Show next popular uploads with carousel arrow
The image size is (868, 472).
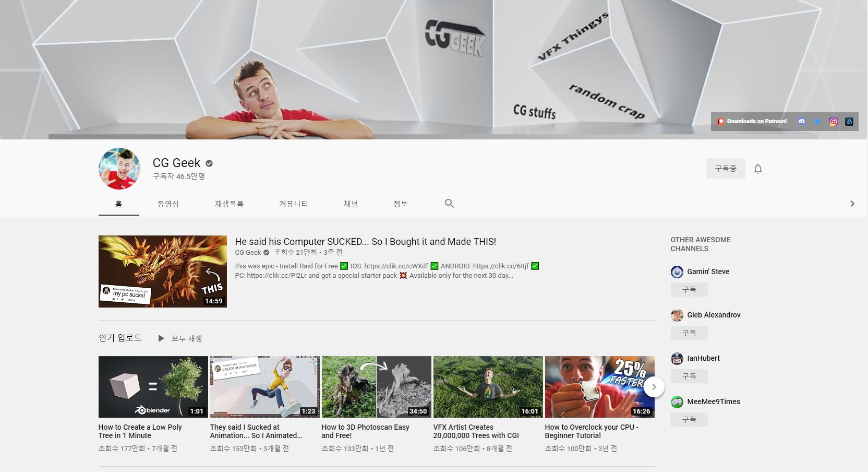[x=654, y=387]
